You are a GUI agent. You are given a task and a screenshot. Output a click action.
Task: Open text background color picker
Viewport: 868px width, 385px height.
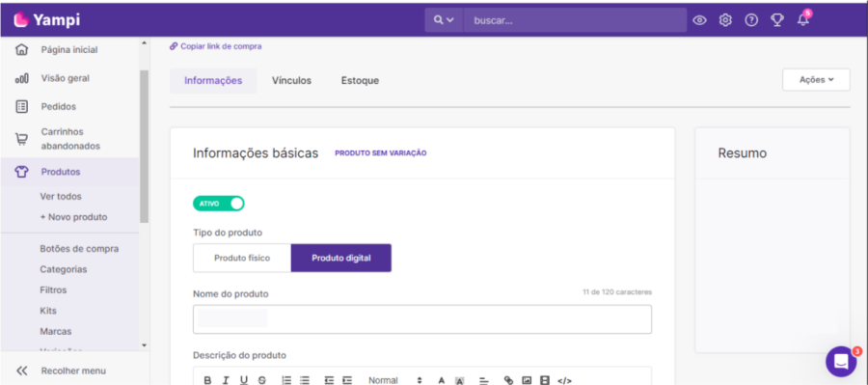point(459,380)
